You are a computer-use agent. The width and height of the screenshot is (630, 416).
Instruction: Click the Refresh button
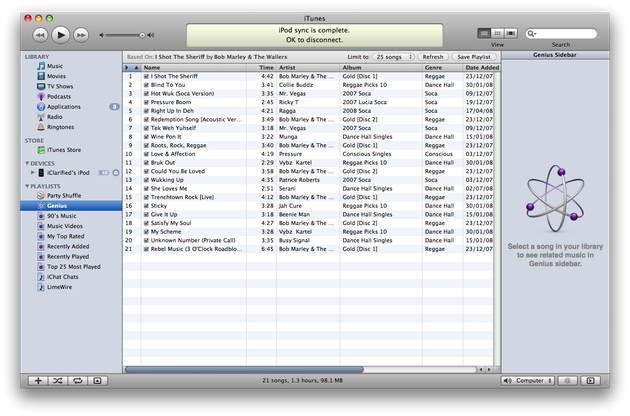click(x=432, y=57)
